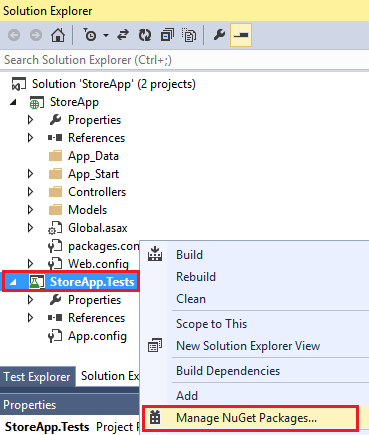Click New Solution Explorer View entry

(x=248, y=346)
